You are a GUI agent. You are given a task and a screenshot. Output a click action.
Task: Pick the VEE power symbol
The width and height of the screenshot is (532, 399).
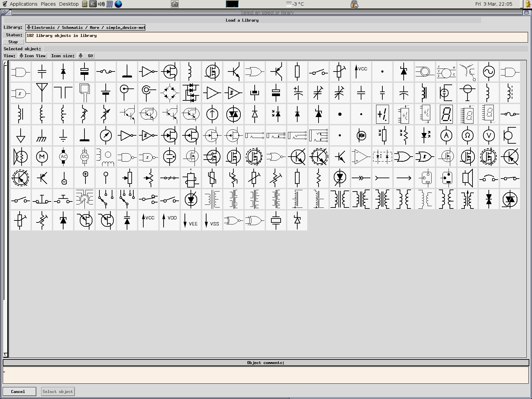pos(191,220)
